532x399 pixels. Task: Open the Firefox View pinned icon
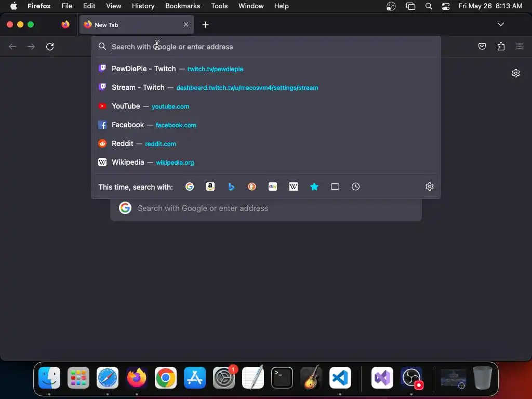(x=65, y=24)
